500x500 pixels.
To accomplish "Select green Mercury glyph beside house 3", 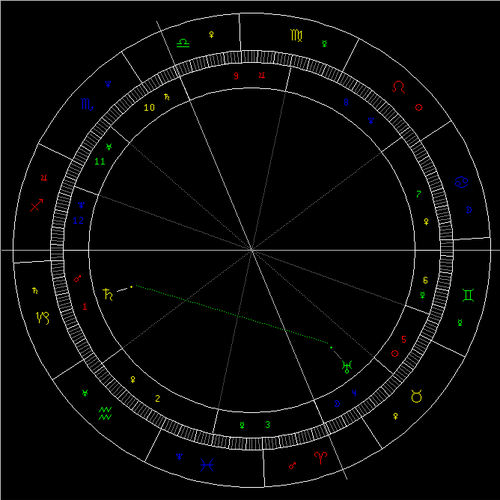I will pos(242,425).
